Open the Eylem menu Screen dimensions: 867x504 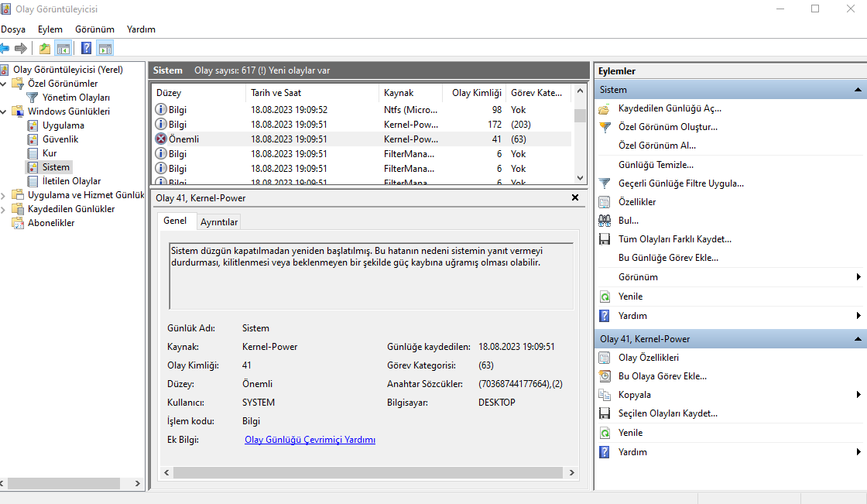(x=50, y=29)
